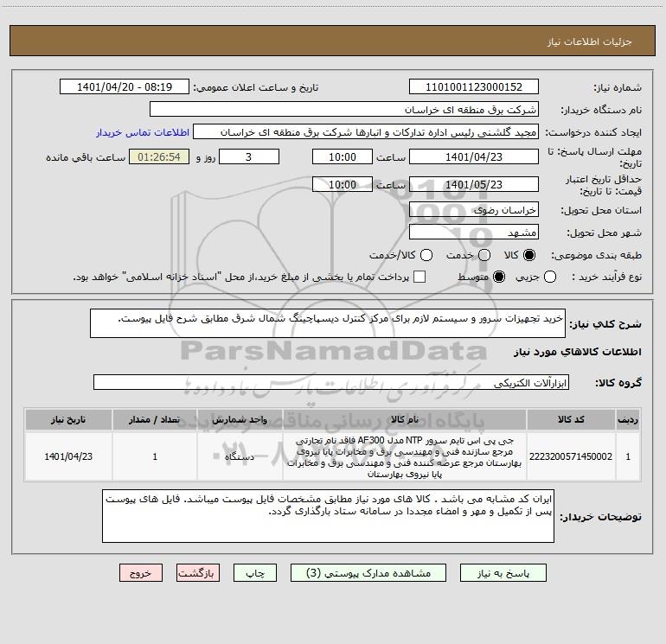Click the response deadline time 10:00 field

(x=343, y=156)
